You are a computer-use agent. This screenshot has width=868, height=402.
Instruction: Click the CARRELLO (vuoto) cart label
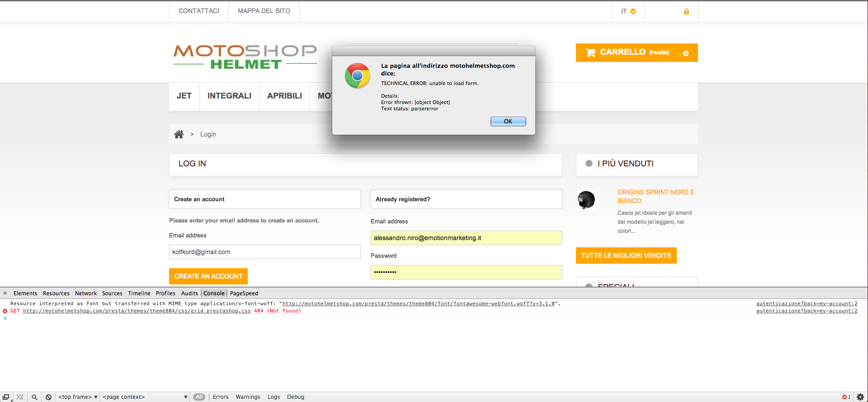[634, 52]
